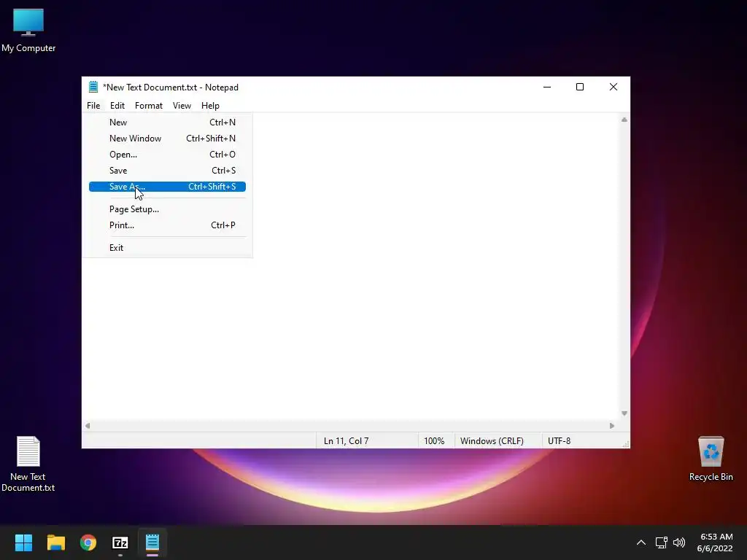Open My Computer desktop icon
The width and height of the screenshot is (747, 560).
[28, 31]
